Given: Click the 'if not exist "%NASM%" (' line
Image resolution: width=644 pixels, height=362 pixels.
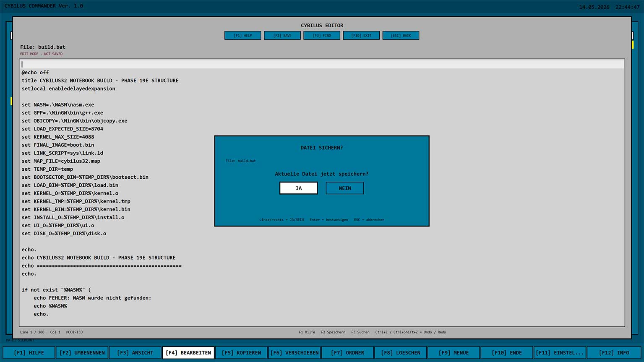Looking at the screenshot, I should [56, 290].
